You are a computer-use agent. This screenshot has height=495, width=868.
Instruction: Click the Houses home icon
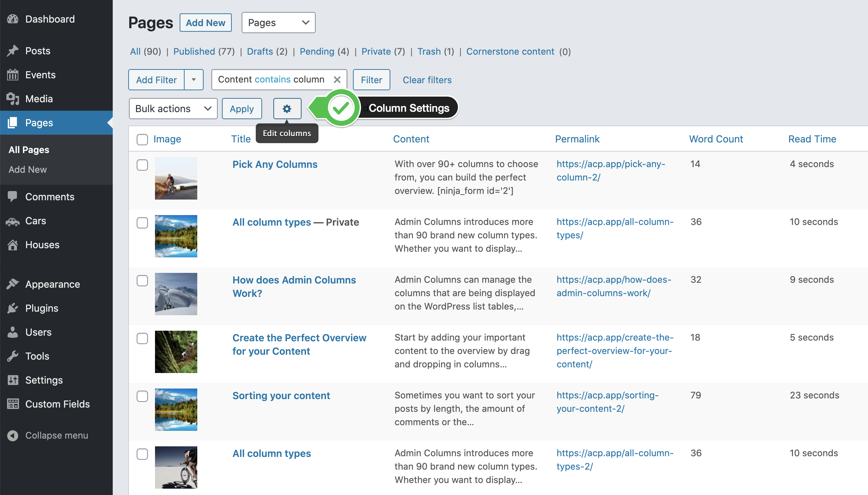tap(13, 245)
